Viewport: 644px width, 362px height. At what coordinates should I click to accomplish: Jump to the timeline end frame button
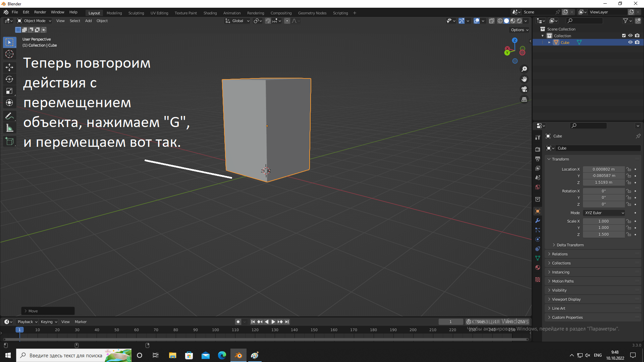(x=287, y=322)
